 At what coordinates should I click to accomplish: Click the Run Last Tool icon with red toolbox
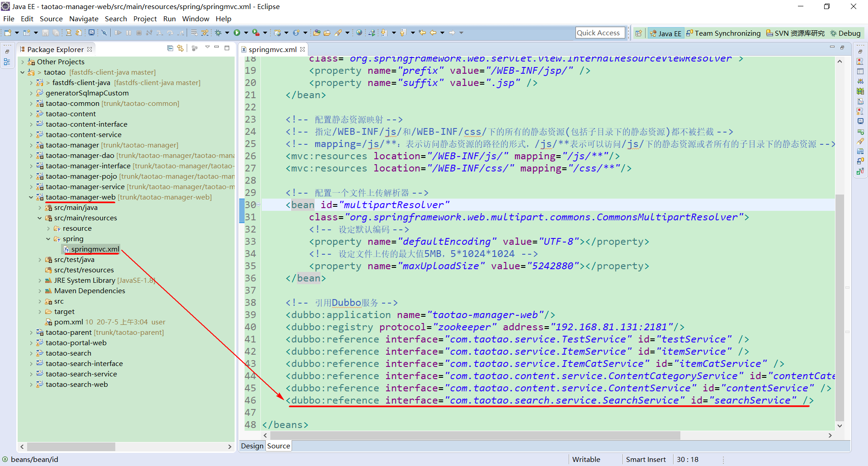256,33
